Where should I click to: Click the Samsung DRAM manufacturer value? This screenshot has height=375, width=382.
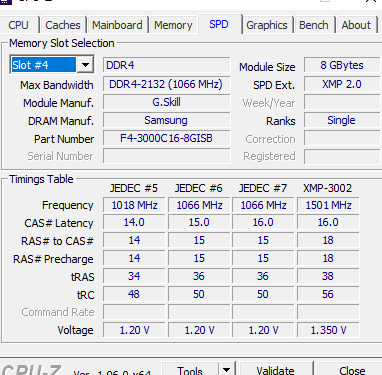pos(166,120)
